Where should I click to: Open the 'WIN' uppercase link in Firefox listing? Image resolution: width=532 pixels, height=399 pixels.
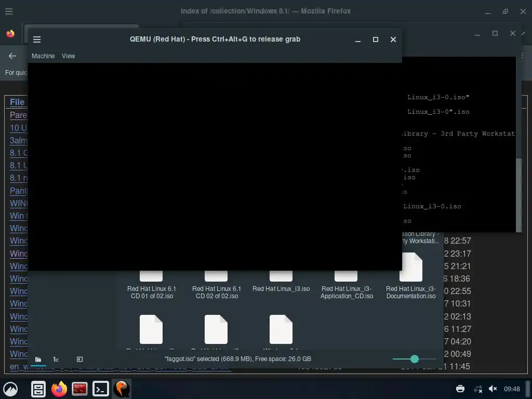[18, 203]
